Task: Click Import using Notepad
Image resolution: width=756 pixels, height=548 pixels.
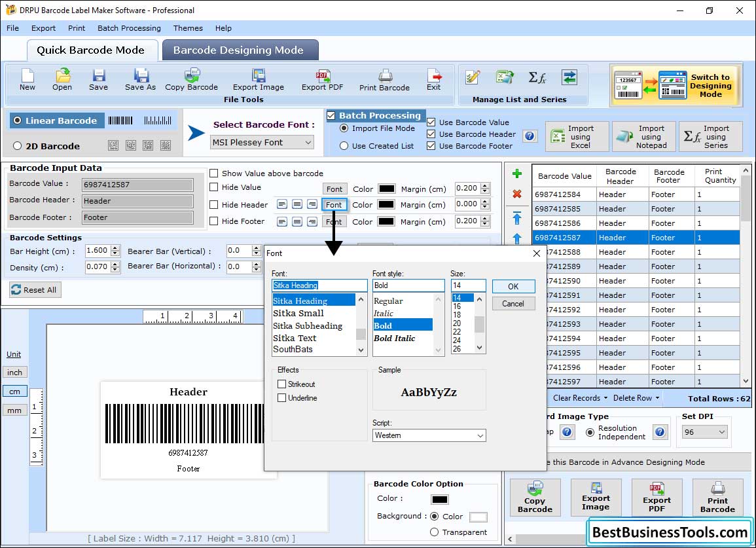Action: [643, 137]
